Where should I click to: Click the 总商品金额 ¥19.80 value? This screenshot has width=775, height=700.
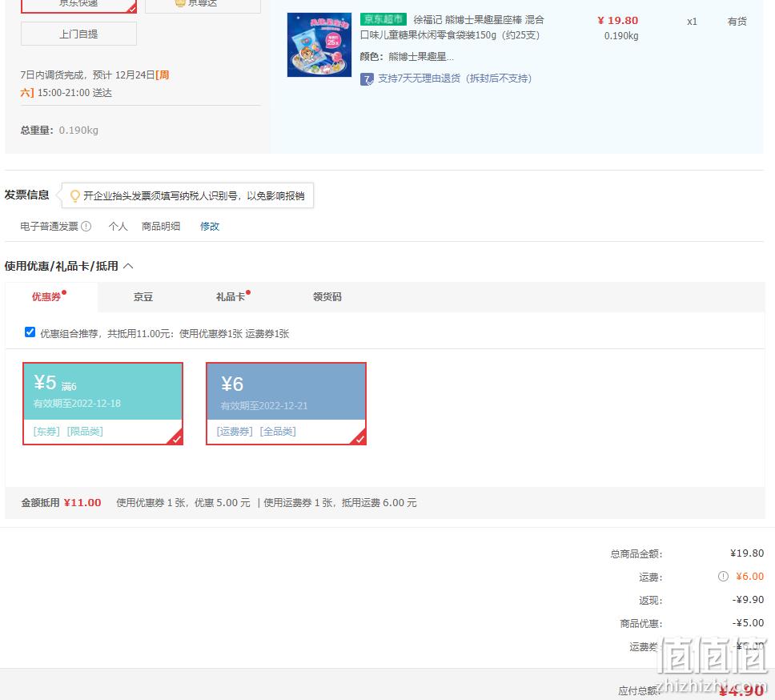click(x=747, y=553)
